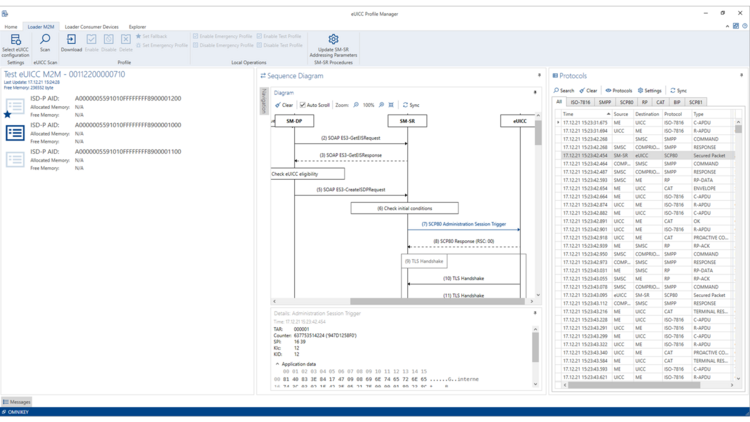Collapse the Application data section
Viewport: 750px width, 422px height.
coord(277,364)
